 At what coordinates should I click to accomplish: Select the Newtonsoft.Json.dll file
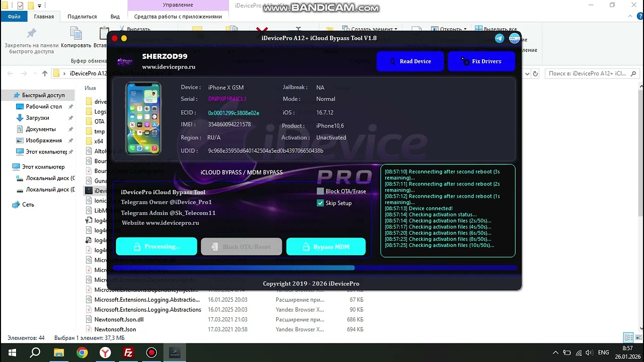click(119, 320)
